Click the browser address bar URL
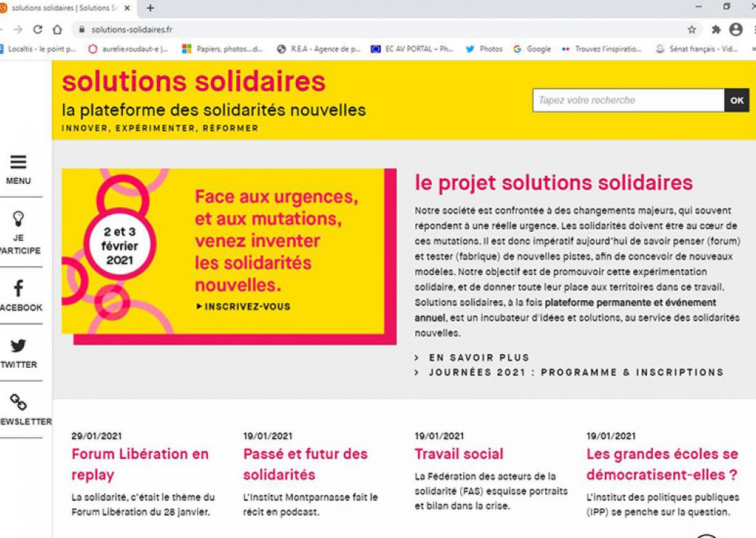The image size is (756, 538). click(132, 29)
